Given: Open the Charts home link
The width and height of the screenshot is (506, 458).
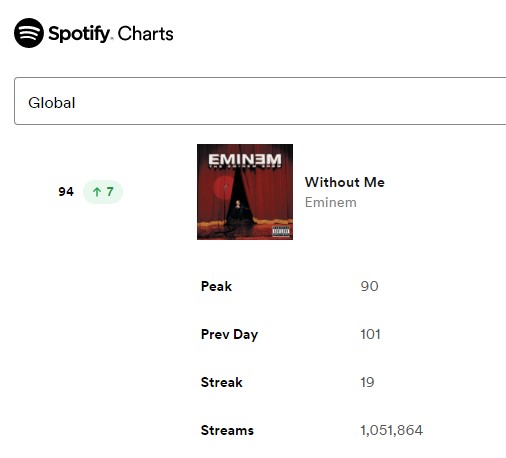Looking at the screenshot, I should click(146, 34).
